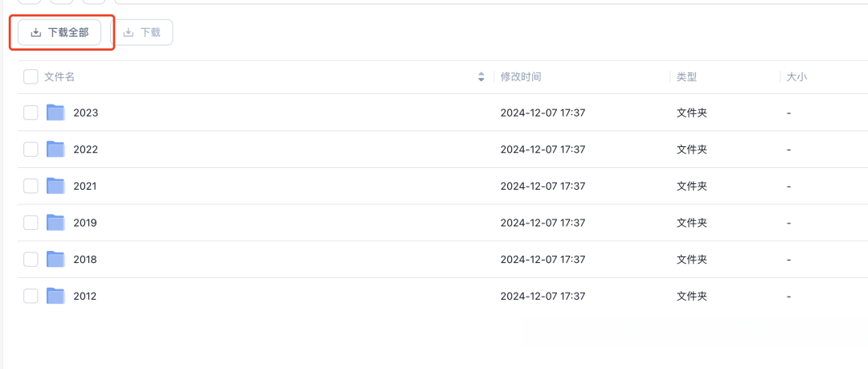Click the download arrow icon in 下载全部
This screenshot has width=868, height=369.
[36, 33]
